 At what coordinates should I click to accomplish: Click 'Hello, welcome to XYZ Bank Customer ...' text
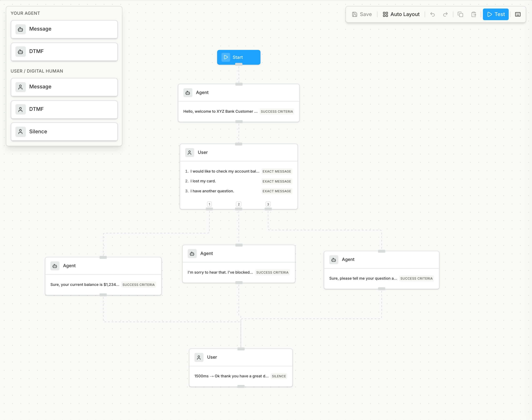click(220, 111)
